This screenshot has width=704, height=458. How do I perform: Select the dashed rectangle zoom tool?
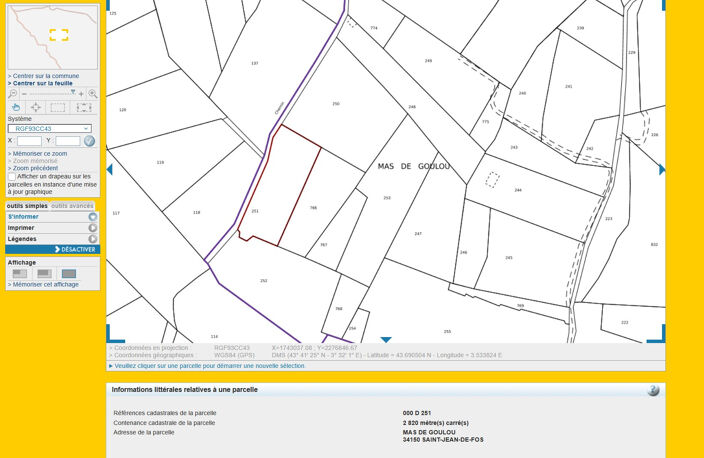pyautogui.click(x=57, y=107)
